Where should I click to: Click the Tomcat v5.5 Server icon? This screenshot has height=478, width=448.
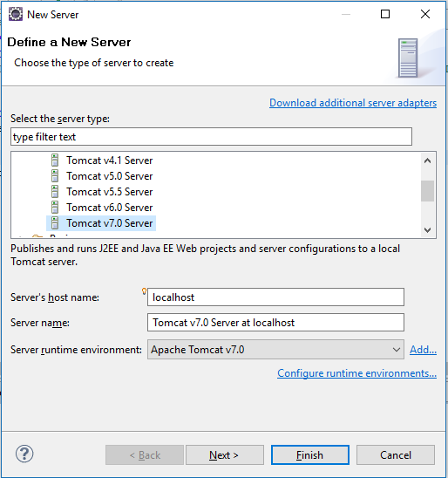55,192
